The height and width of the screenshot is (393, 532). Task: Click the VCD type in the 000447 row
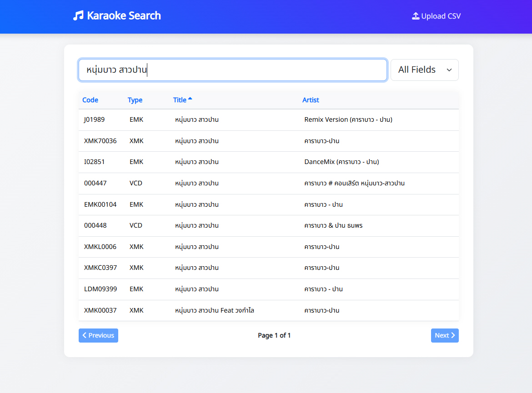click(x=136, y=184)
